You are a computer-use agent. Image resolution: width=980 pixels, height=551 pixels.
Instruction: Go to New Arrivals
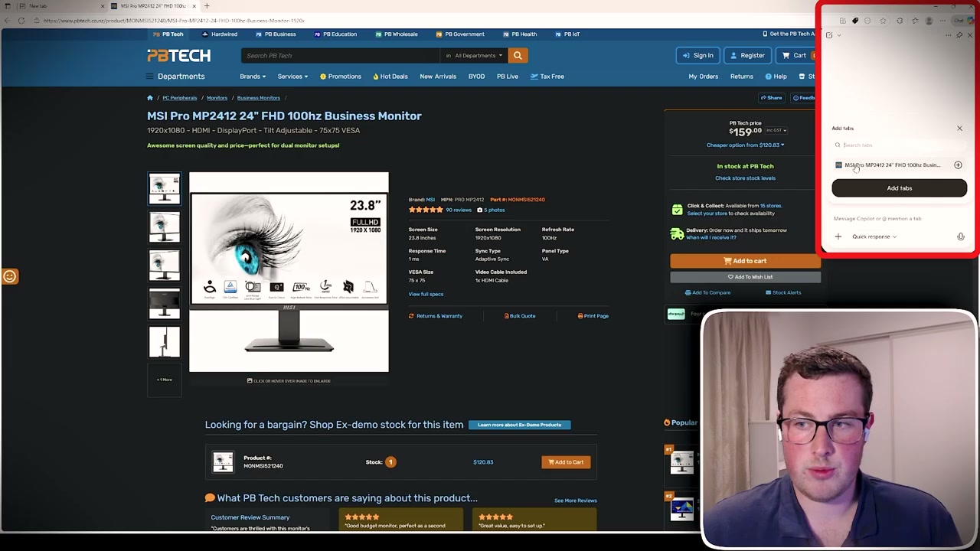pos(438,77)
